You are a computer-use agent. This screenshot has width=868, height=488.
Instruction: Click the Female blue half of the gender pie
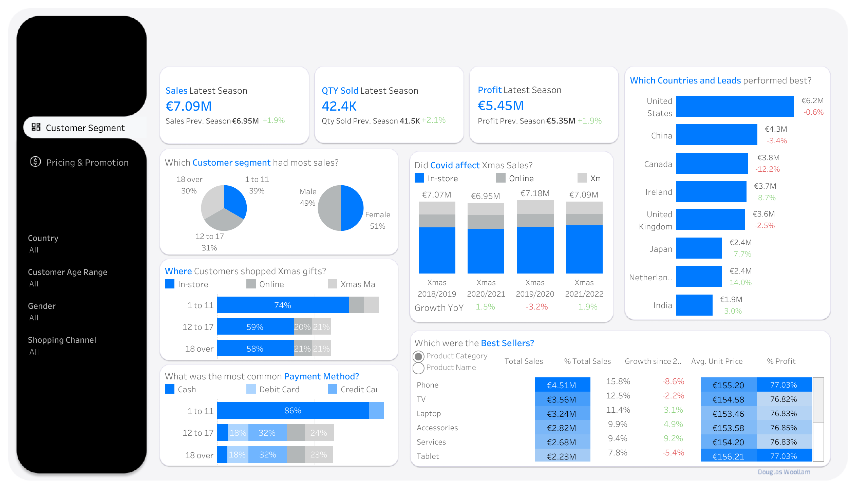(352, 208)
